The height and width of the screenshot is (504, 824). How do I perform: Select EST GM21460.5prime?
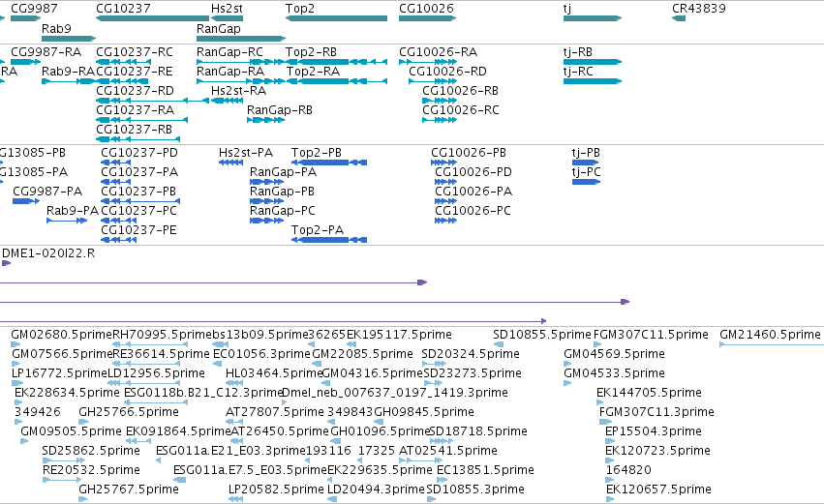pos(772,344)
